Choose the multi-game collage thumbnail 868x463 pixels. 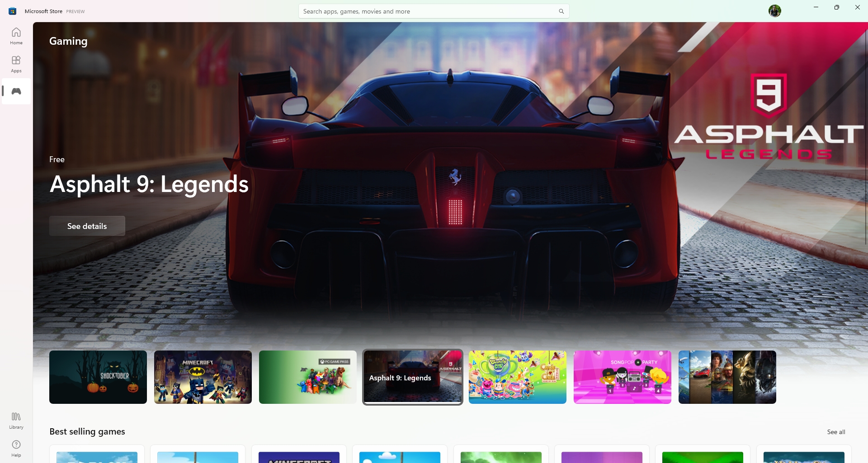(x=727, y=377)
